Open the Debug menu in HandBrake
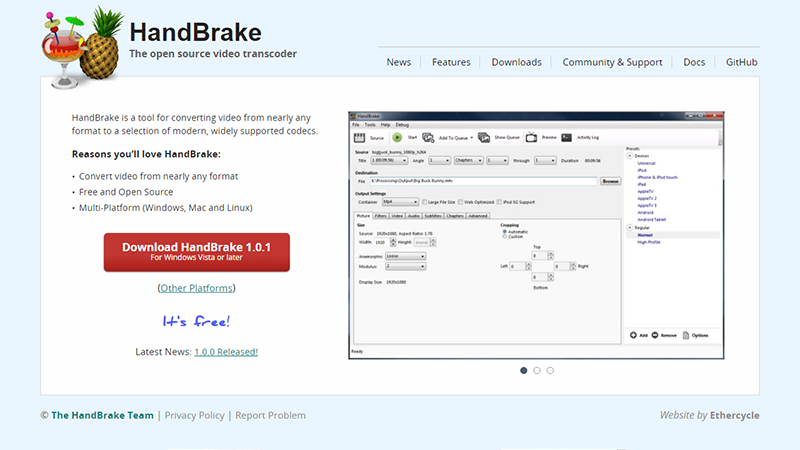800x450 pixels. pyautogui.click(x=402, y=125)
